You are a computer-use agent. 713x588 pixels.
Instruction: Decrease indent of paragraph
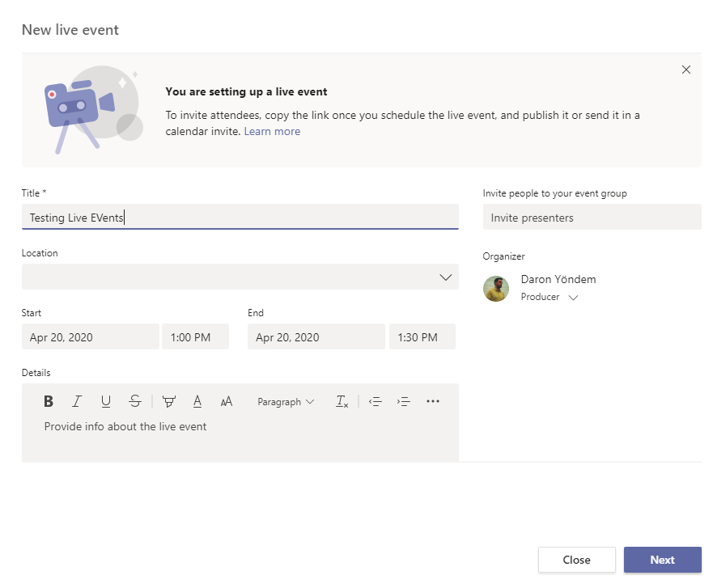[x=375, y=401]
